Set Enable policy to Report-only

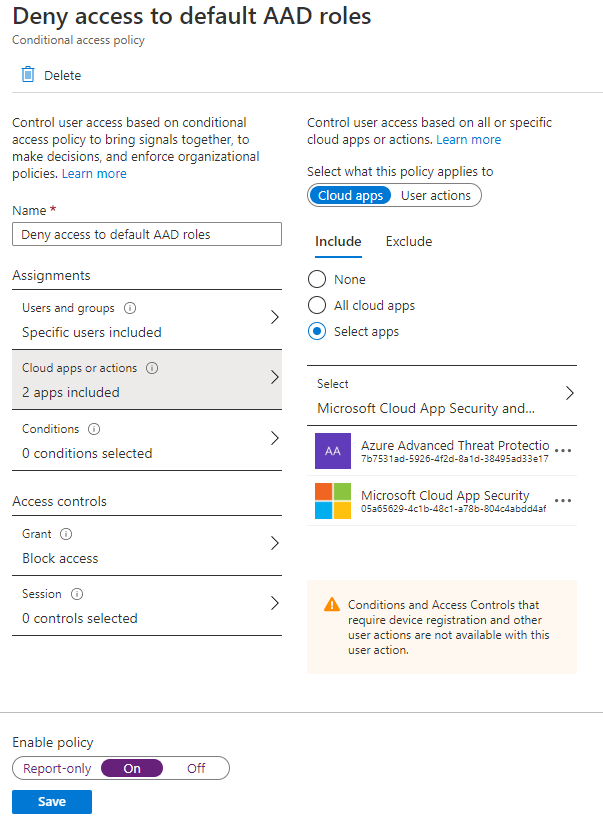tap(57, 768)
